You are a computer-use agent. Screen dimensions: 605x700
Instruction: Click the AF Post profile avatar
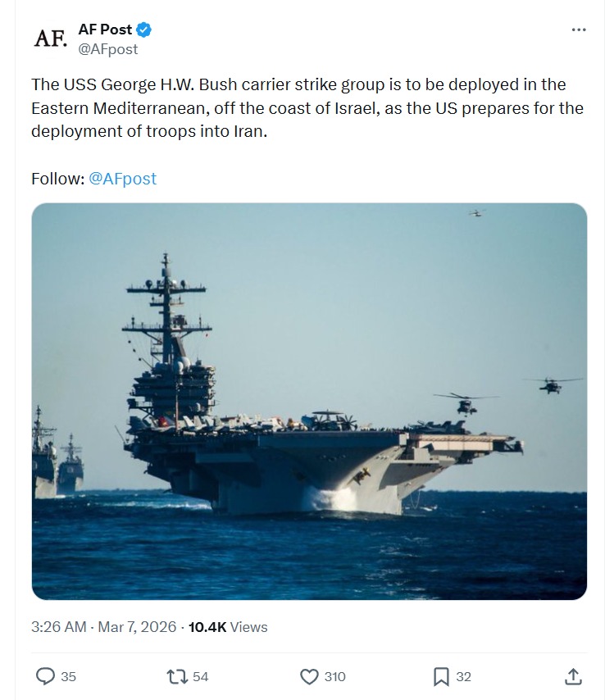pyautogui.click(x=49, y=38)
